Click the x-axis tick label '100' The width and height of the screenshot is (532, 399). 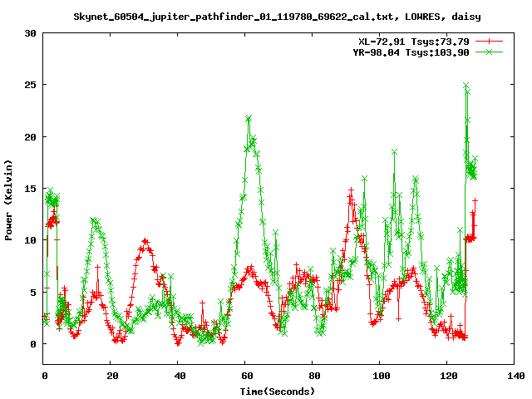(381, 376)
